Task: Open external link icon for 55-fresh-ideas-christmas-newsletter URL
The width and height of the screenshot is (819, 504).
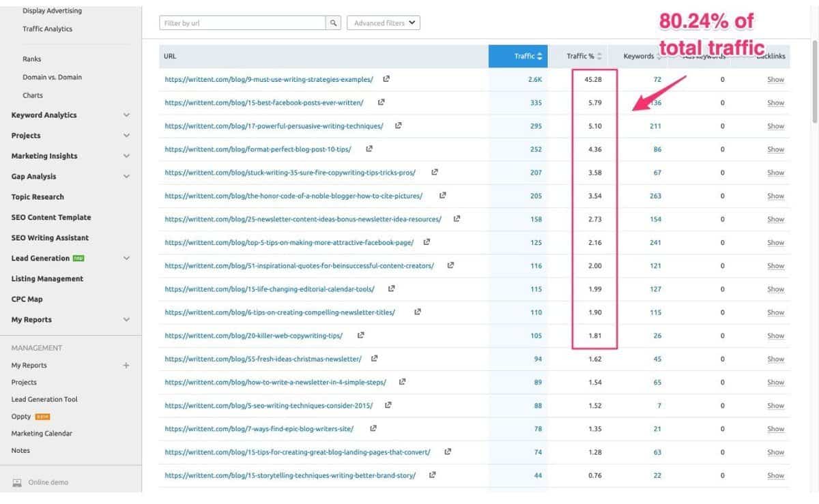Action: coord(374,359)
